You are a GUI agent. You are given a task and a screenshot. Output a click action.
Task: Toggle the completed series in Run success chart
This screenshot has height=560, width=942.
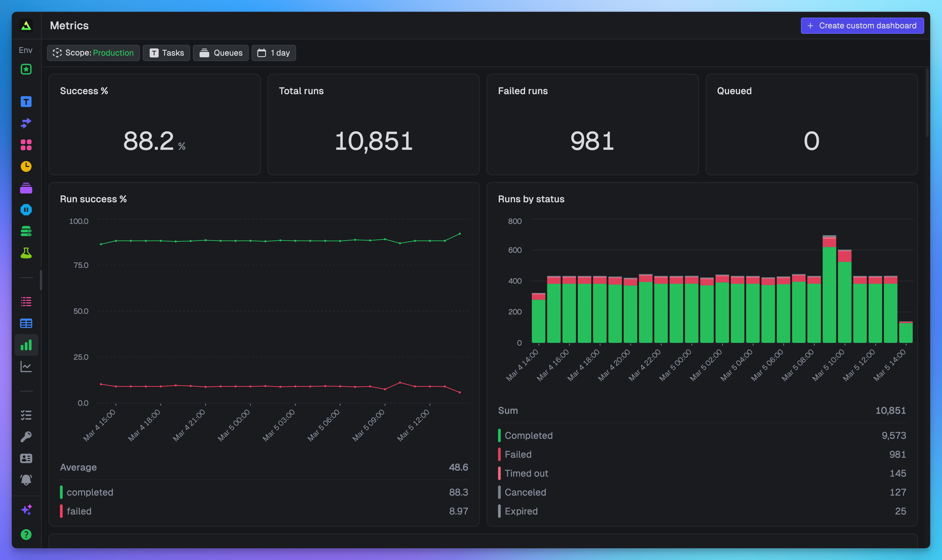(90, 492)
